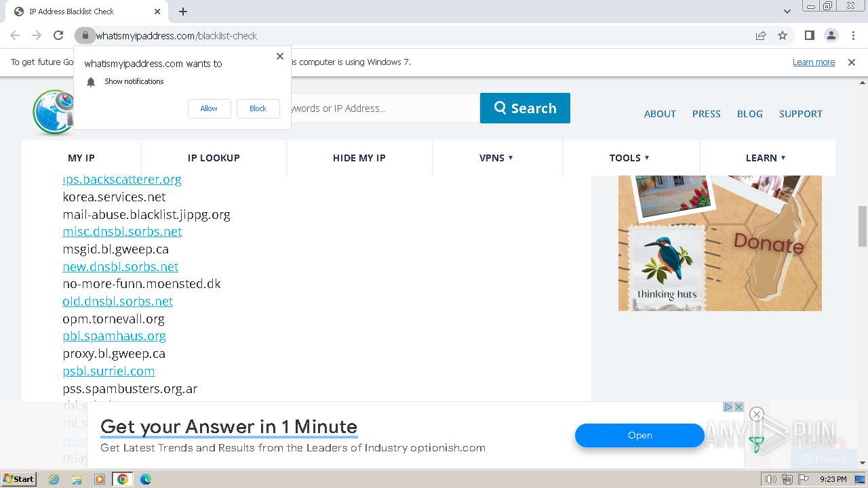Viewport: 868px width, 488px height.
Task: Select the korea.services.net text
Action: point(114,197)
